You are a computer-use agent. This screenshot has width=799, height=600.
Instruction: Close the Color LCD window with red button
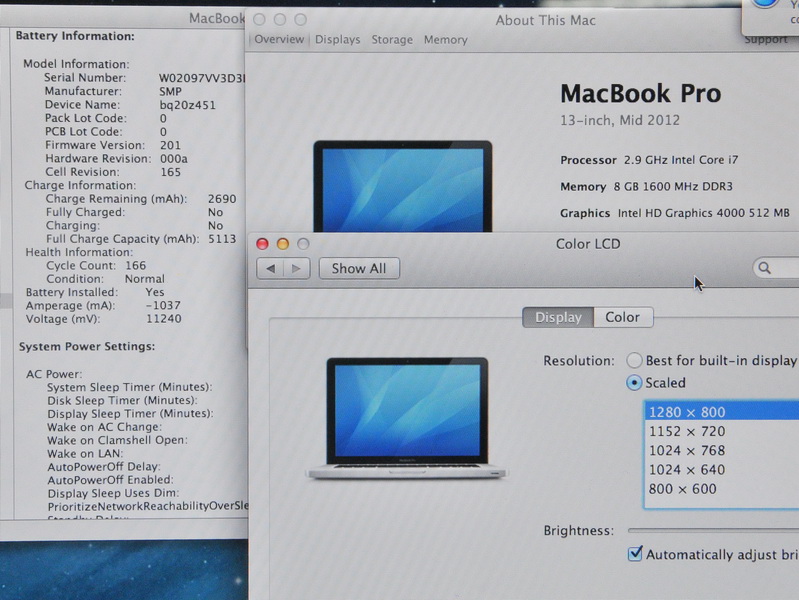coord(262,244)
